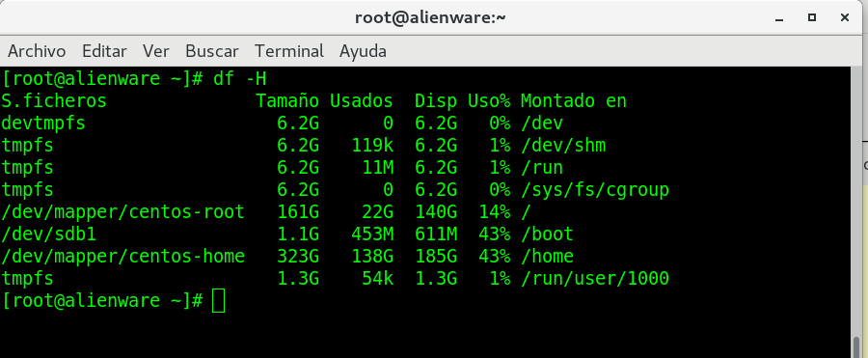868x358 pixels.
Task: Maximize the terminal window
Action: (812, 17)
